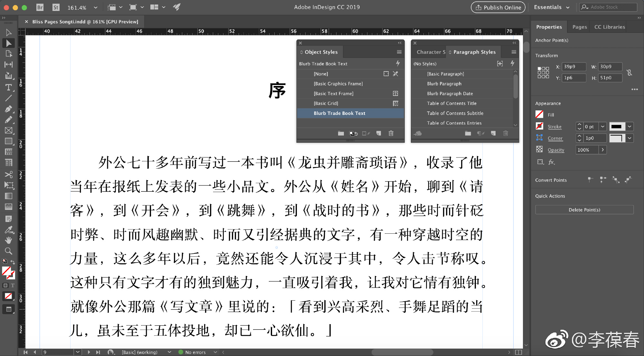Switch to the CC Libraries tab
The height and width of the screenshot is (356, 644).
[609, 27]
